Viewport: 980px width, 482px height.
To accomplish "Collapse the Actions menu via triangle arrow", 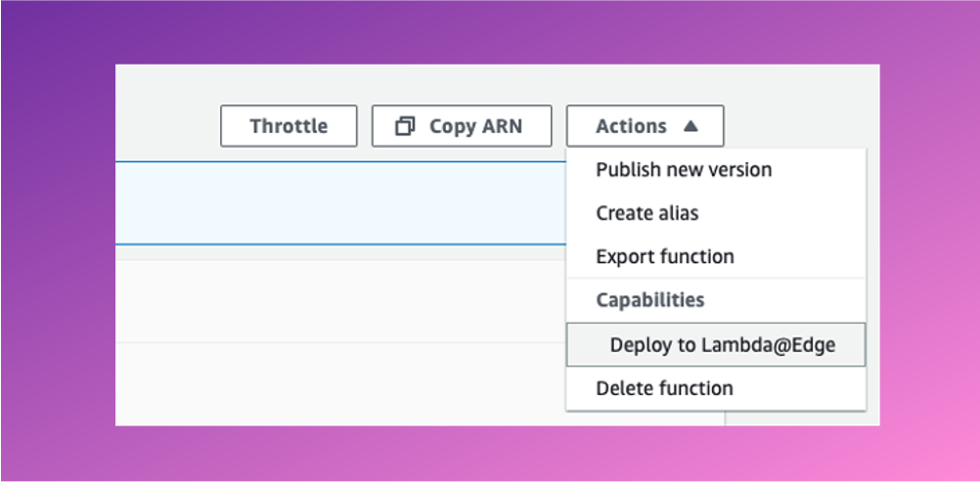I will click(690, 126).
